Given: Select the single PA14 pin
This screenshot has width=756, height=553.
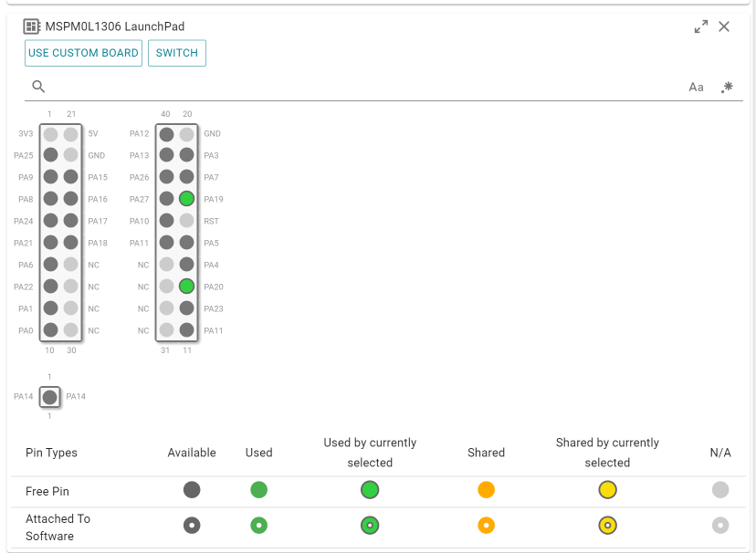Looking at the screenshot, I should click(x=49, y=397).
